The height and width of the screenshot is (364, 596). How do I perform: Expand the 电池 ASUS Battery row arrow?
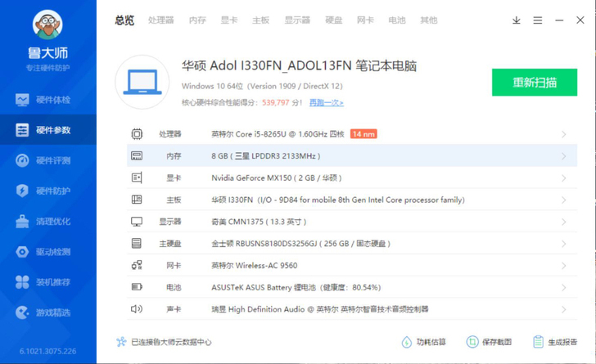564,288
